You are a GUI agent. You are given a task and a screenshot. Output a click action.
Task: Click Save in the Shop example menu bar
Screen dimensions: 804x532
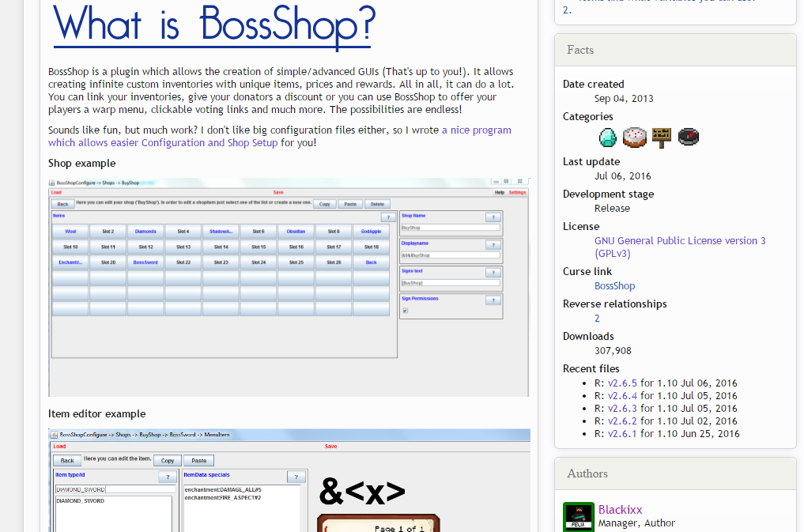click(x=278, y=193)
